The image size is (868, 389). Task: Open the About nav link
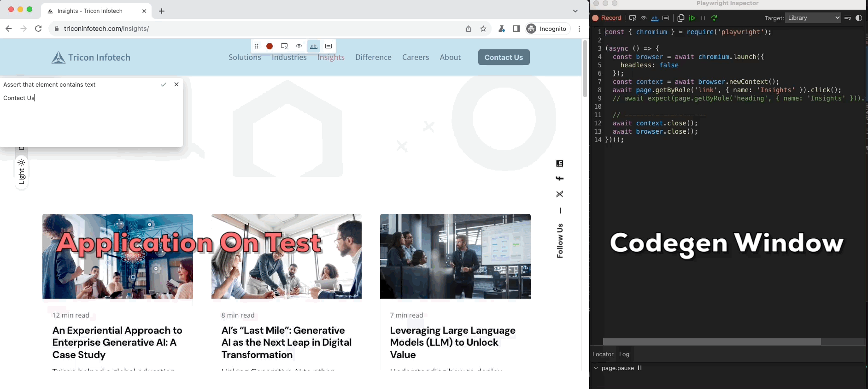450,57
